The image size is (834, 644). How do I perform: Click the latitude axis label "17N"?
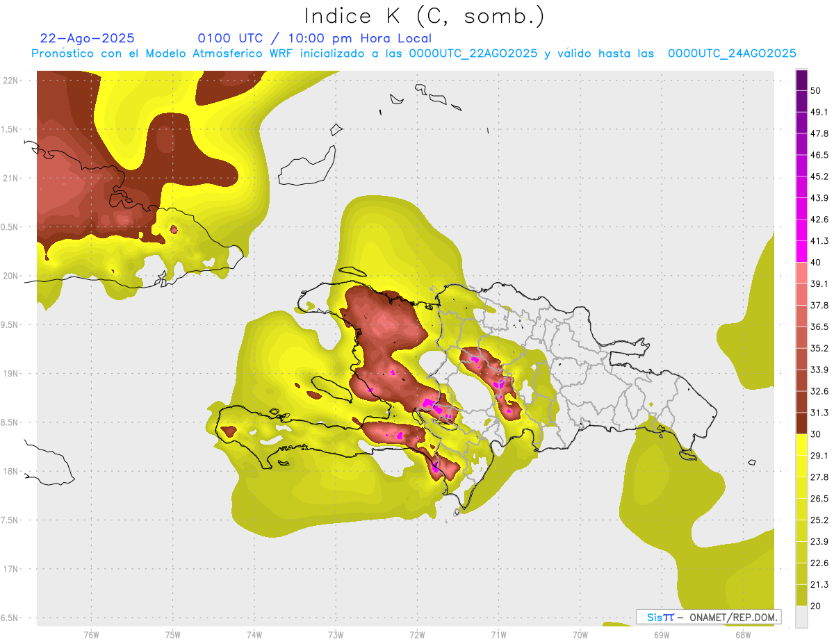coord(11,569)
